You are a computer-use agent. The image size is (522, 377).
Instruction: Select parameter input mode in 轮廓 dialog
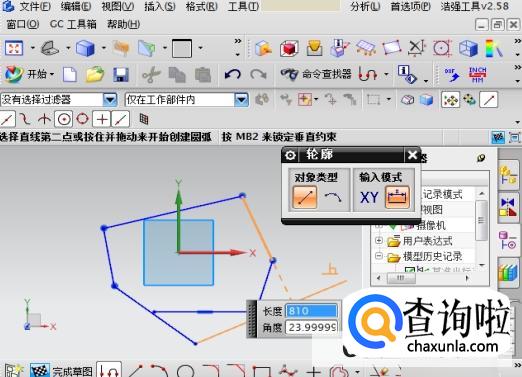pyautogui.click(x=397, y=197)
